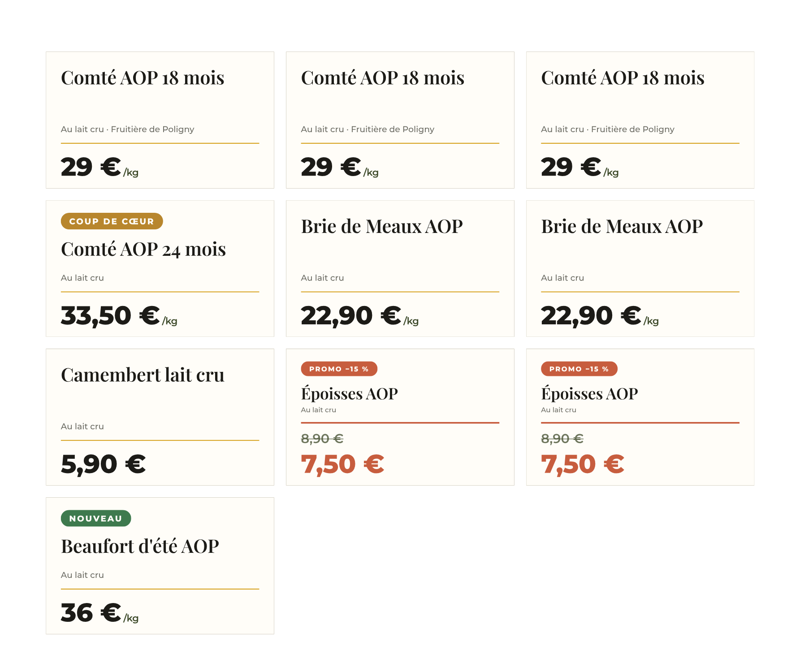Click the Au lait cru text under Comté 24 mois
Screen dimensions: 800x672
click(82, 278)
